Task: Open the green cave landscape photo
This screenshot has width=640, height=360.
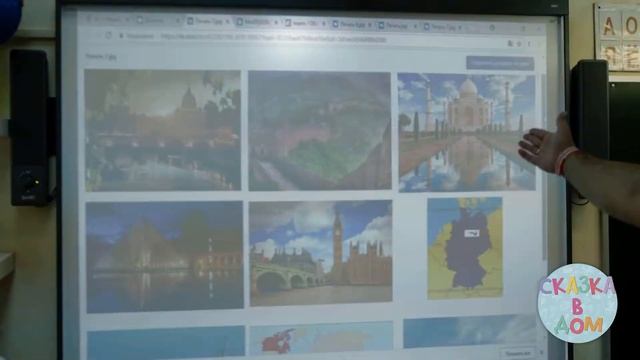Action: click(x=320, y=131)
